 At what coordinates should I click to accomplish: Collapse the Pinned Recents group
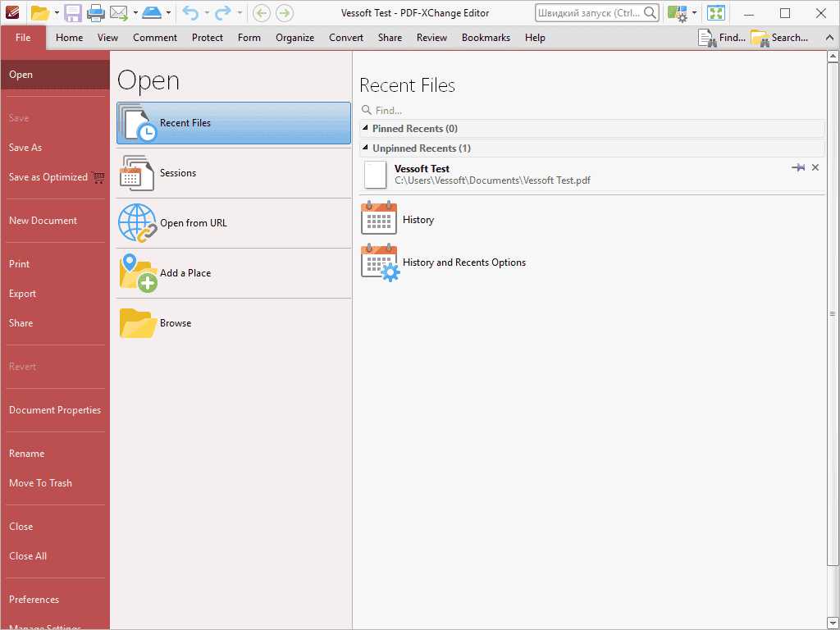[x=365, y=128]
